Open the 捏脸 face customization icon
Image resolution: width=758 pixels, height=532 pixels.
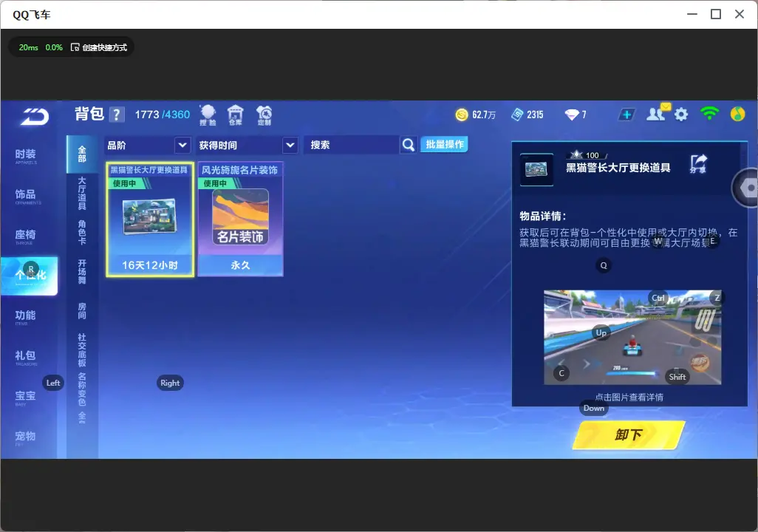(208, 115)
